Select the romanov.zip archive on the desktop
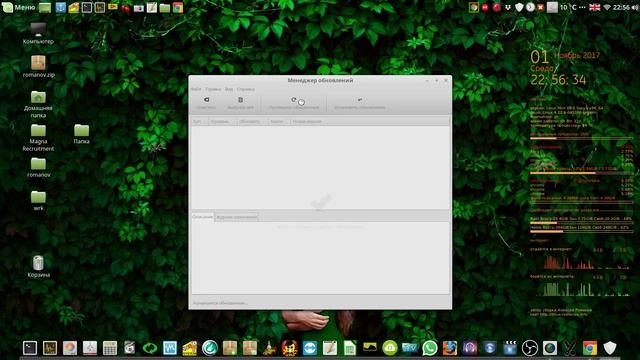The height and width of the screenshot is (360, 640). [38, 67]
